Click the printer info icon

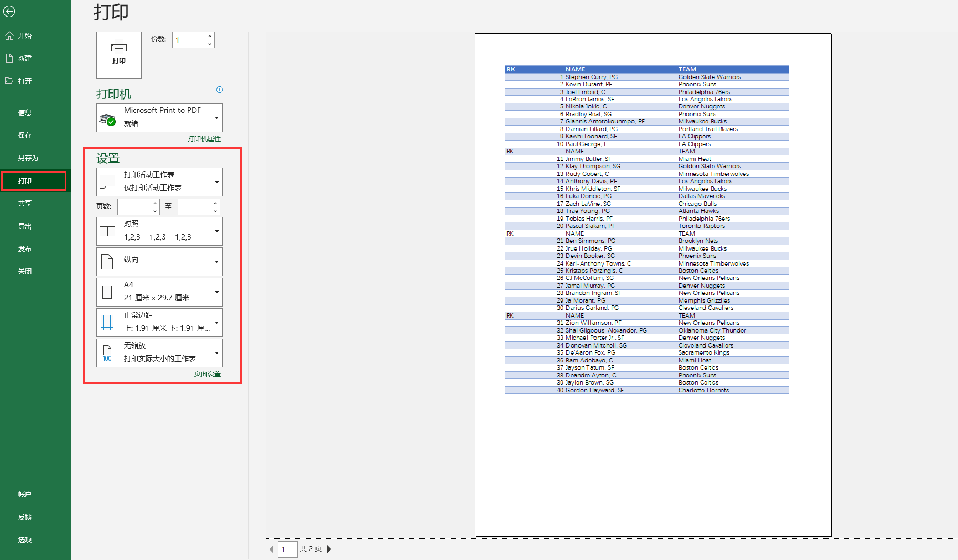click(220, 90)
